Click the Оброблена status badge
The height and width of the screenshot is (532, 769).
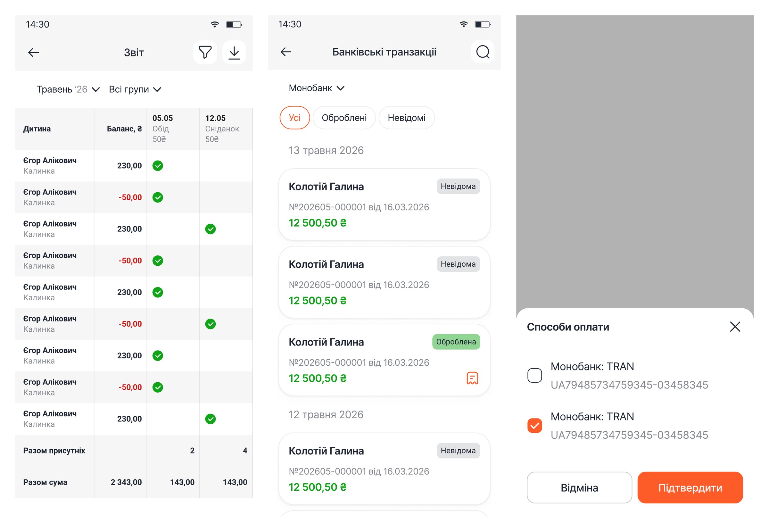tap(456, 342)
